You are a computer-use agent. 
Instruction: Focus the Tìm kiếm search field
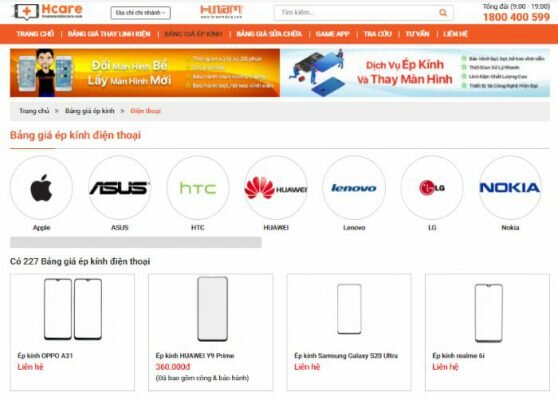pyautogui.click(x=356, y=13)
